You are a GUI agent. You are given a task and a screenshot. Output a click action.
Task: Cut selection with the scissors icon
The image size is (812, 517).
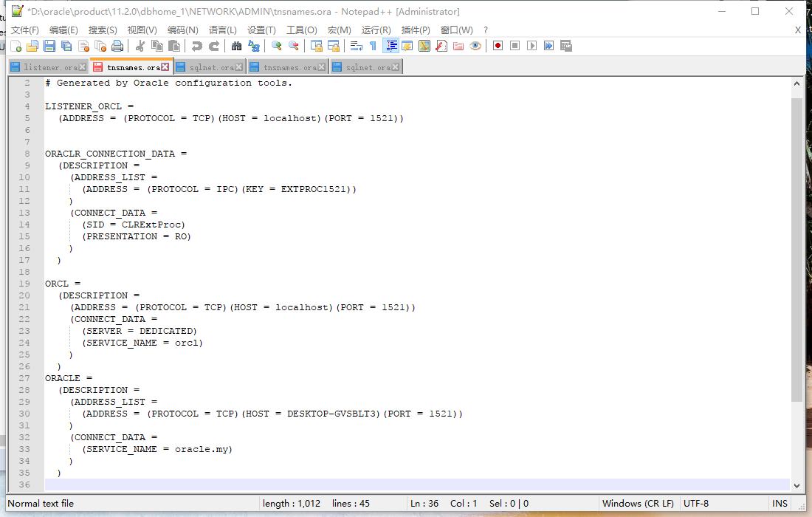coord(140,46)
